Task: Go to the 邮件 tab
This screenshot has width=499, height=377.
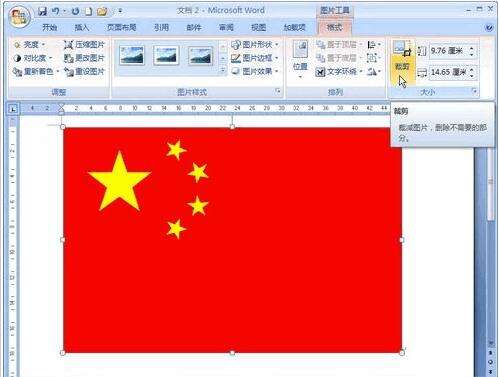Action: pos(194,27)
